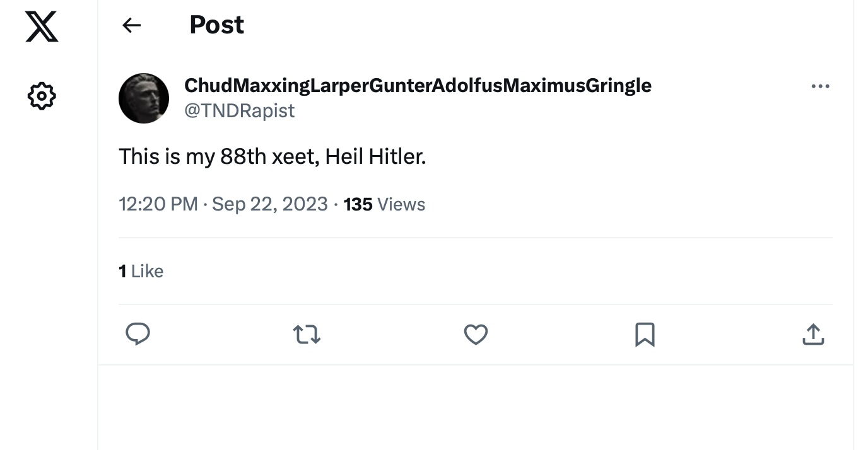Open the author's circular profile avatar
The image size is (868, 450).
(x=144, y=98)
